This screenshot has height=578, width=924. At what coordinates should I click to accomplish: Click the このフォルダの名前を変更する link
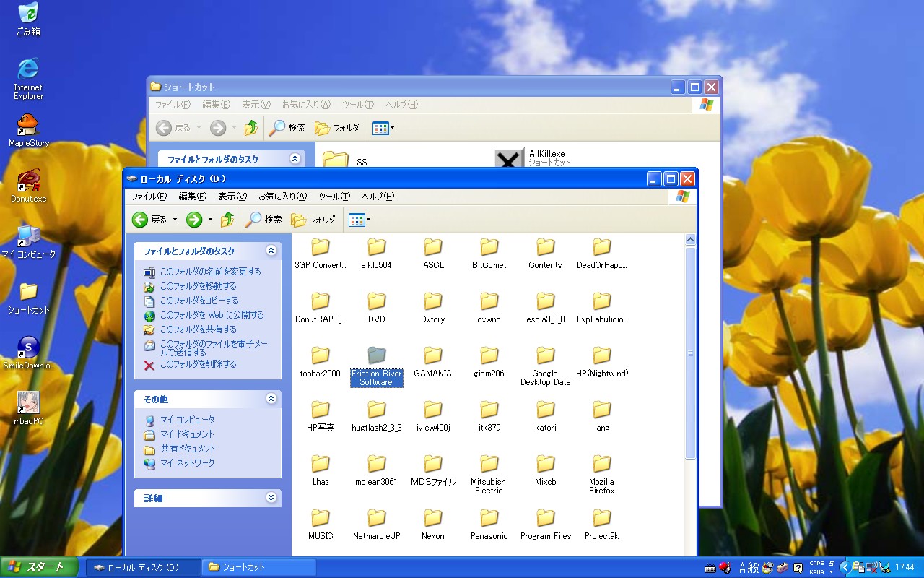click(210, 272)
